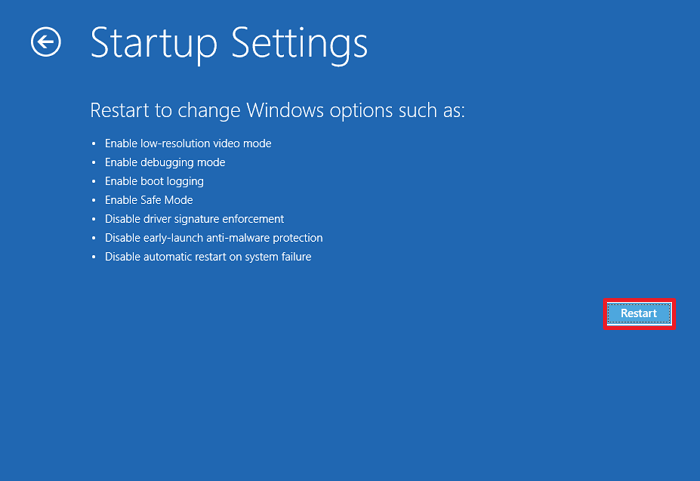Click the bullet next to debugging mode

click(x=94, y=163)
